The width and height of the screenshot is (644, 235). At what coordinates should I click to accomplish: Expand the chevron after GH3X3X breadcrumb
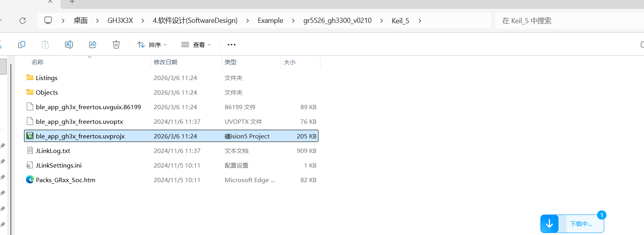143,21
